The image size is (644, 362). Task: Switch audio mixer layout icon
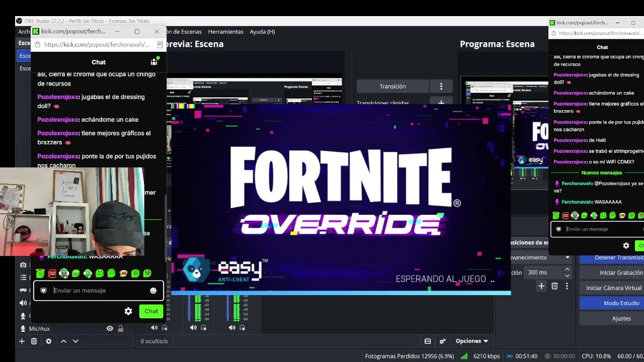coord(428,341)
